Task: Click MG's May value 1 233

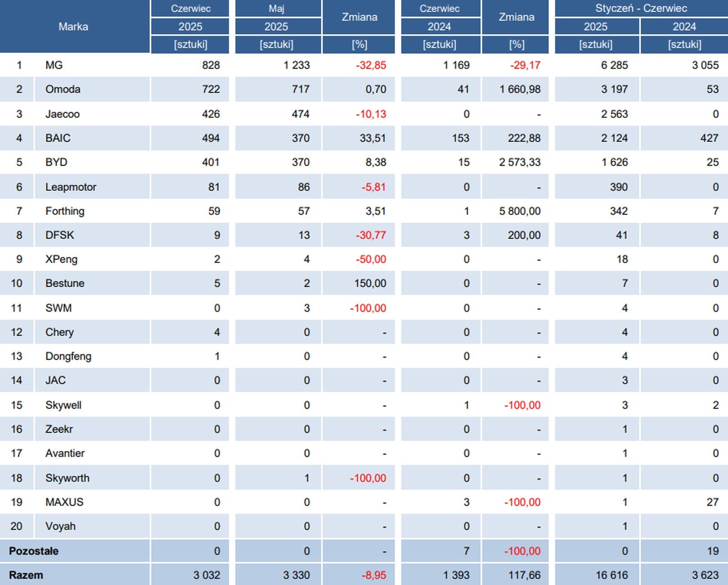Action: 297,65
